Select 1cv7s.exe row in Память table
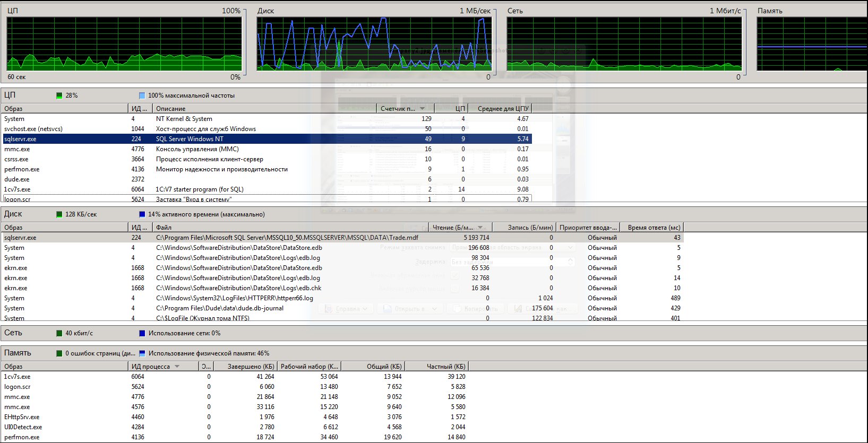 235,377
